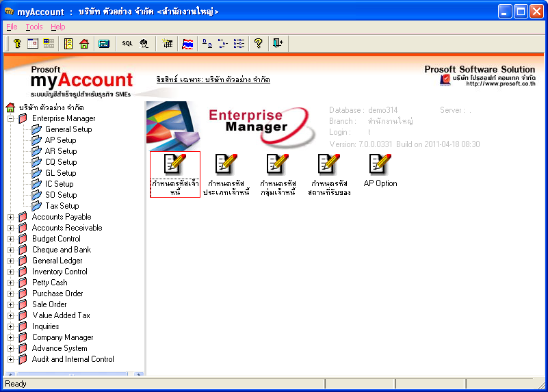Click the key login icon in toolbar

point(18,43)
